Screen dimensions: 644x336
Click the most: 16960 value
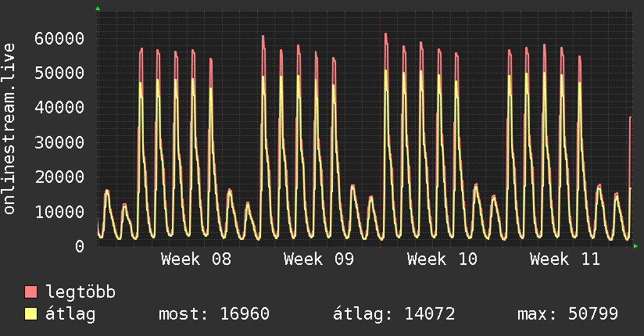click(x=214, y=314)
